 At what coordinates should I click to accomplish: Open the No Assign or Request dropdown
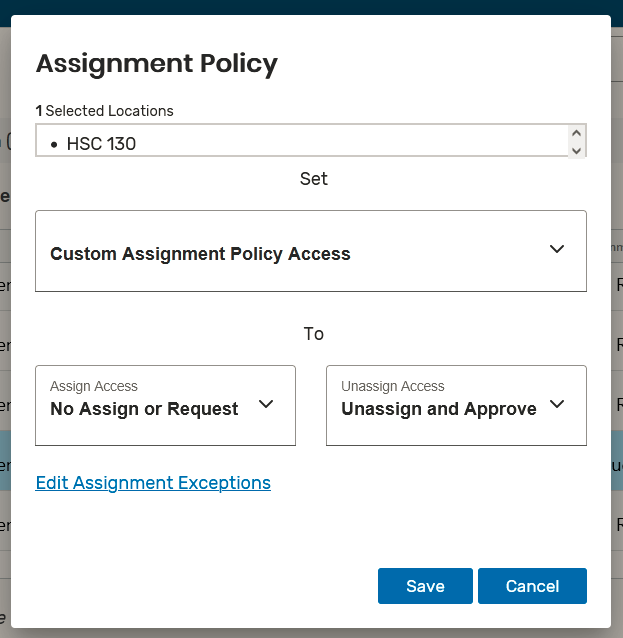point(144,409)
